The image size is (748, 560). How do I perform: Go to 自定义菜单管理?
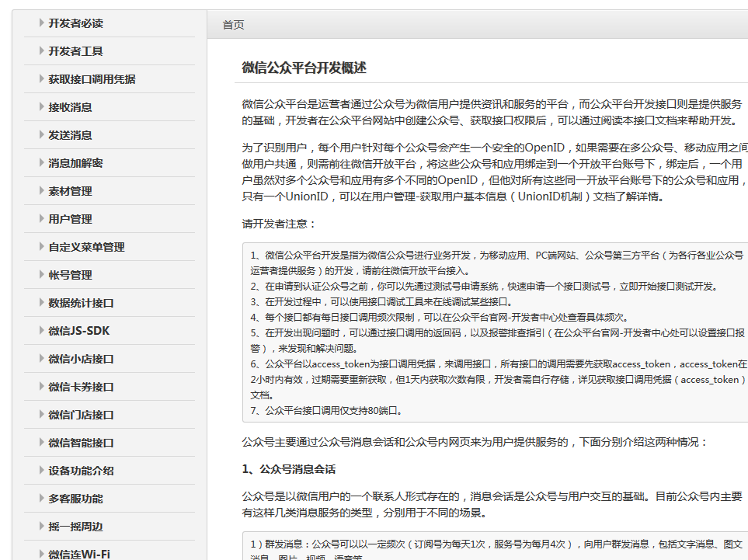tap(86, 247)
